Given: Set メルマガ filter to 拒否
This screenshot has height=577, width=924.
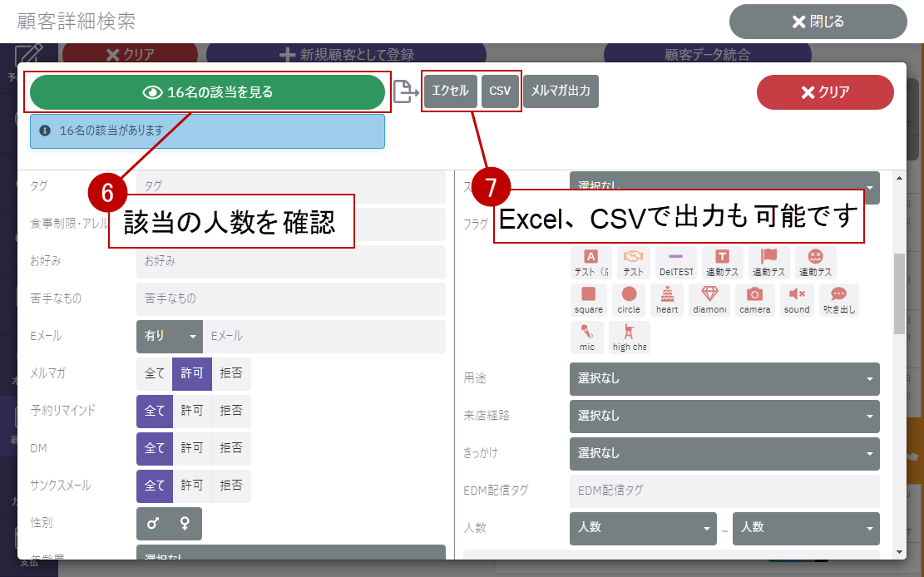Looking at the screenshot, I should 231,374.
